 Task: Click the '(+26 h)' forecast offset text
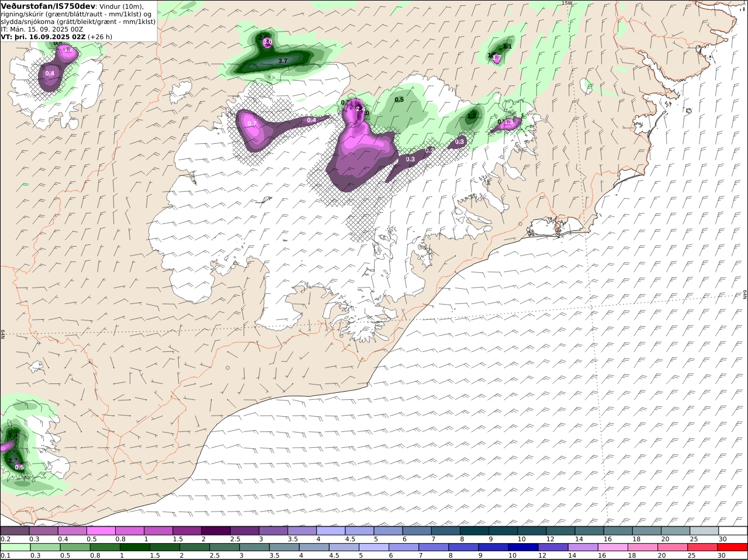100,37
